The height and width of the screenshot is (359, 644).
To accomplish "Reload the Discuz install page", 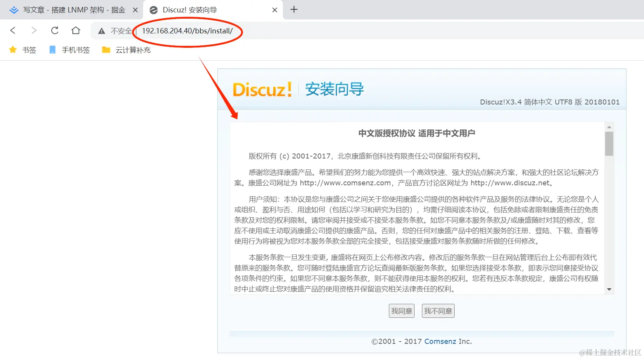I will (55, 30).
